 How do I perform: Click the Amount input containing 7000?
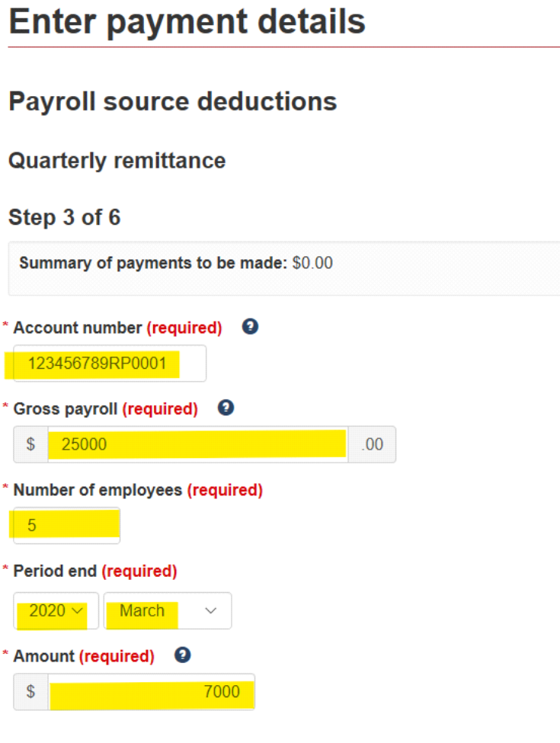tap(152, 692)
